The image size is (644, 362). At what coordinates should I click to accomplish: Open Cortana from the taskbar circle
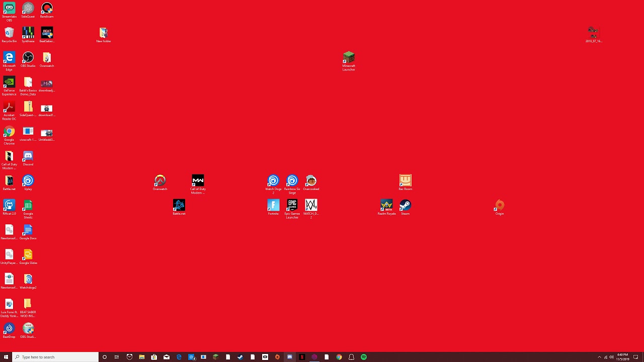105,357
